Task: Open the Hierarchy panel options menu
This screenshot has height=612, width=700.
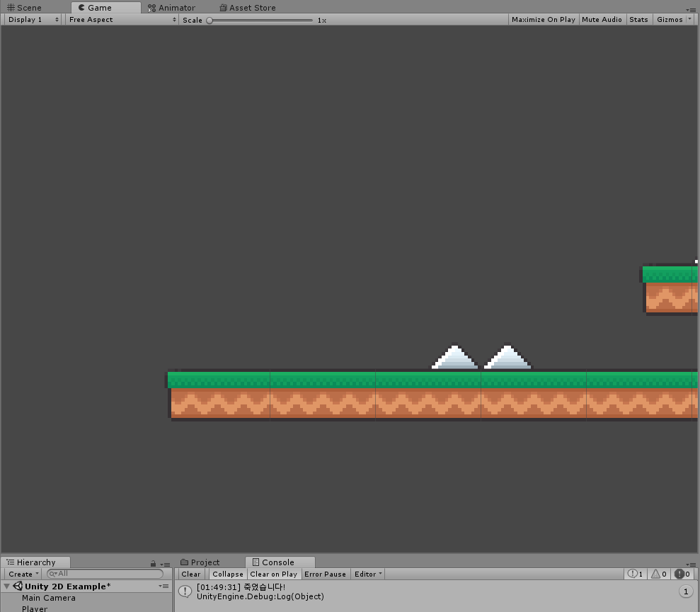Action: click(x=165, y=565)
